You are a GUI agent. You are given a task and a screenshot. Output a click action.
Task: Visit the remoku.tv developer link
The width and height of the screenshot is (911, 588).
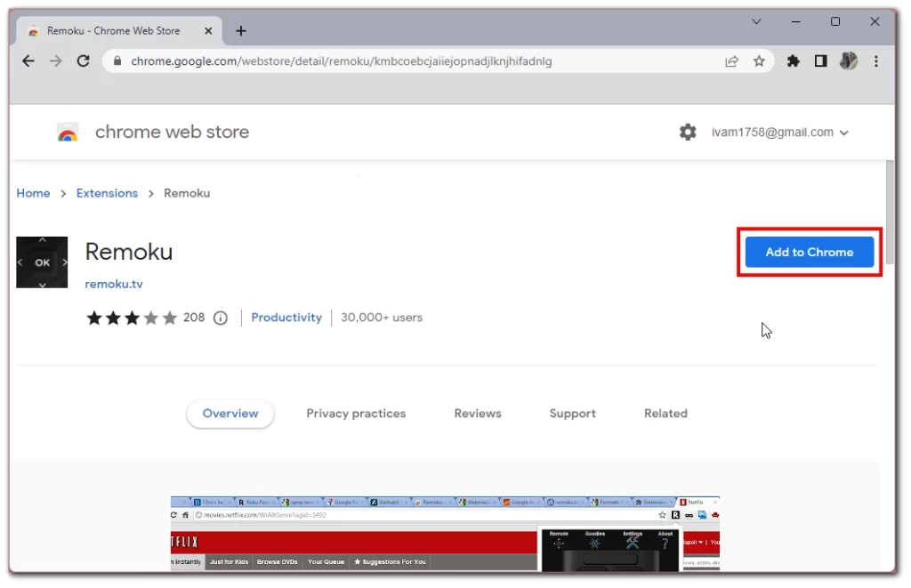114,284
